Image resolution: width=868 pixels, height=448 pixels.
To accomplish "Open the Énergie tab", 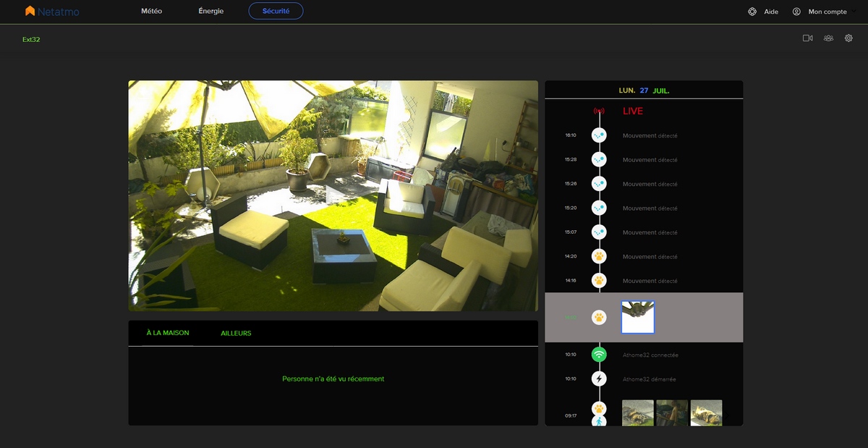I will click(x=211, y=11).
